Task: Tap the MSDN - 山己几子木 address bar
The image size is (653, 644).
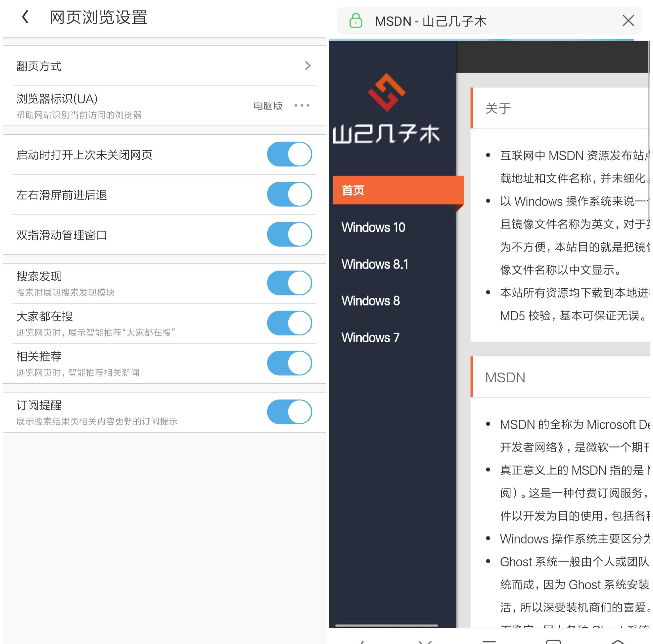Action: (489, 21)
